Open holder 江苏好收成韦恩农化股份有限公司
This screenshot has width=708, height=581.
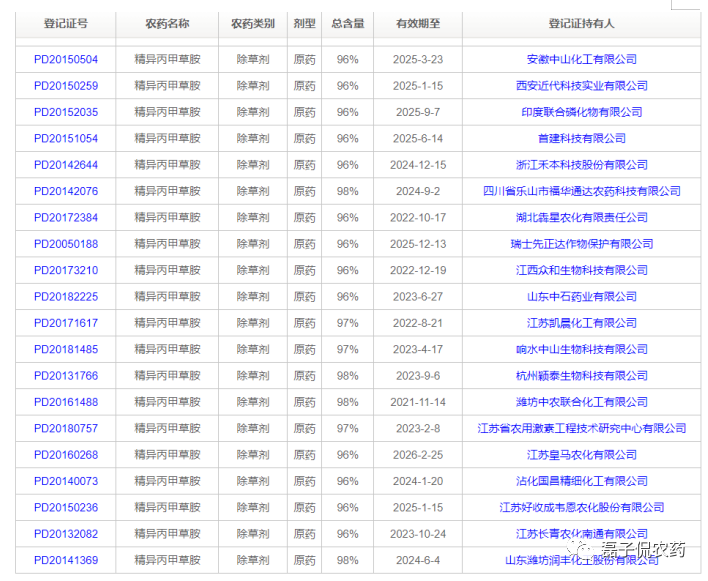(582, 507)
